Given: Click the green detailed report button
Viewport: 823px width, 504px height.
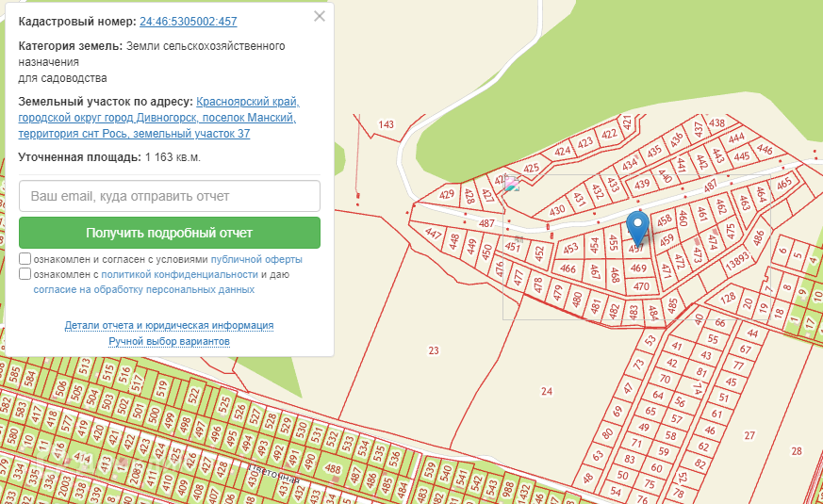Looking at the screenshot, I should 170,233.
